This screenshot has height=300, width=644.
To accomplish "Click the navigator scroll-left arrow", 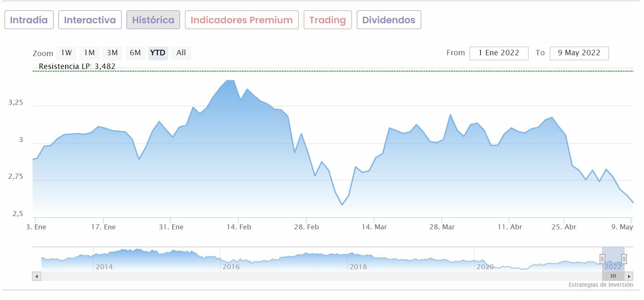I will pos(37,276).
